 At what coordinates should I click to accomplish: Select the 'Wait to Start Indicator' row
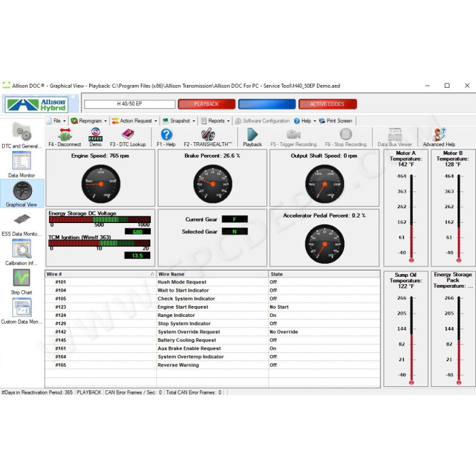point(212,290)
